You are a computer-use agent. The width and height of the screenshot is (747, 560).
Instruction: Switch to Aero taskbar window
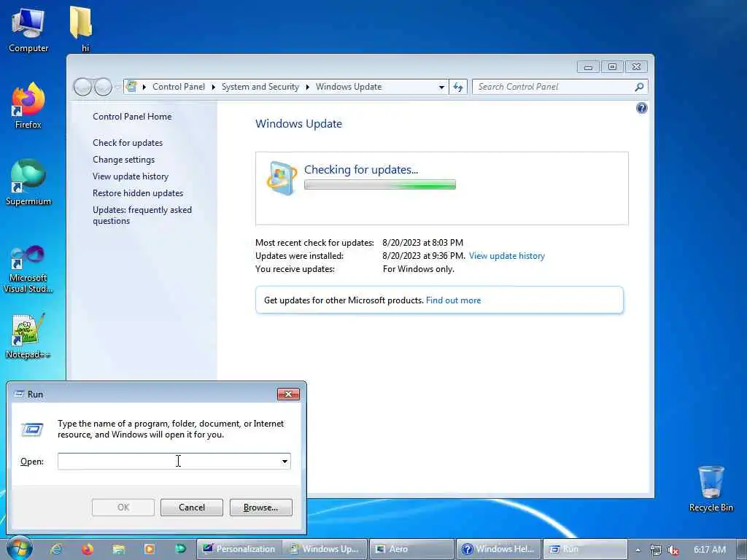pyautogui.click(x=411, y=549)
